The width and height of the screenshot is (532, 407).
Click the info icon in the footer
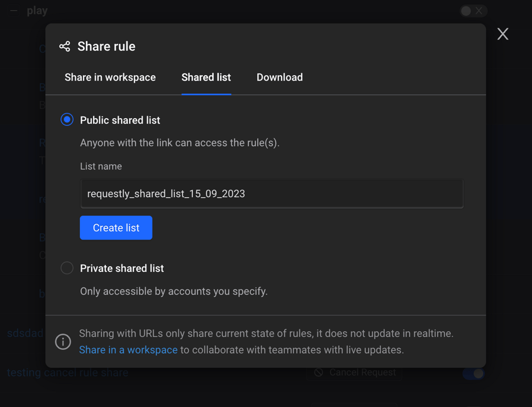point(63,342)
